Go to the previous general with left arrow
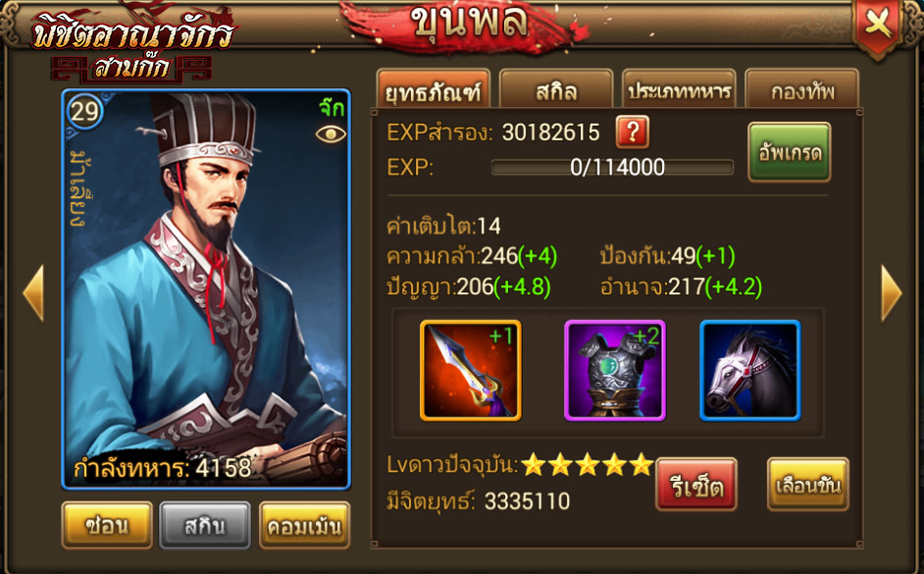 [x=33, y=293]
